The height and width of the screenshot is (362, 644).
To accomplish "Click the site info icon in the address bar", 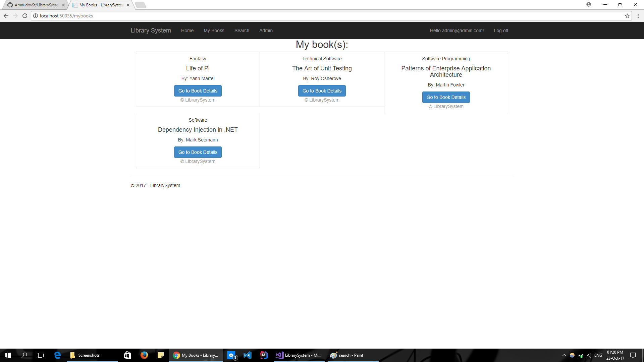I will click(x=36, y=16).
